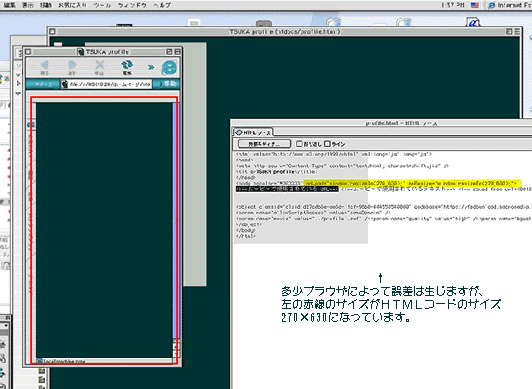This screenshot has height=389, width=532.
Task: Click the Stop X icon in toolbar
Action: tap(99, 65)
